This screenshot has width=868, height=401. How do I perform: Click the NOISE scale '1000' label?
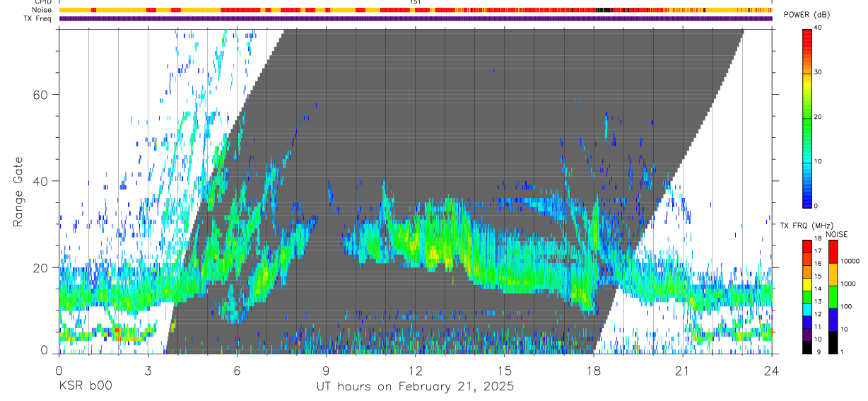848,284
